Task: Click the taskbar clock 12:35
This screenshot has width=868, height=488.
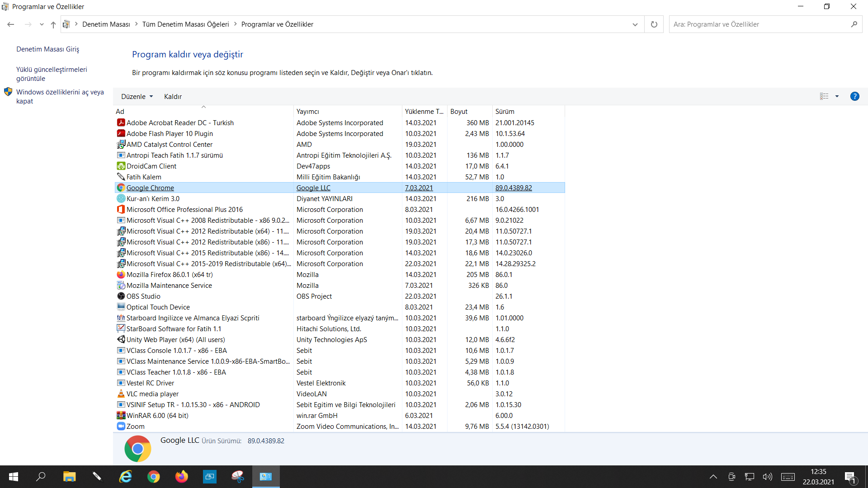Action: [x=818, y=471]
